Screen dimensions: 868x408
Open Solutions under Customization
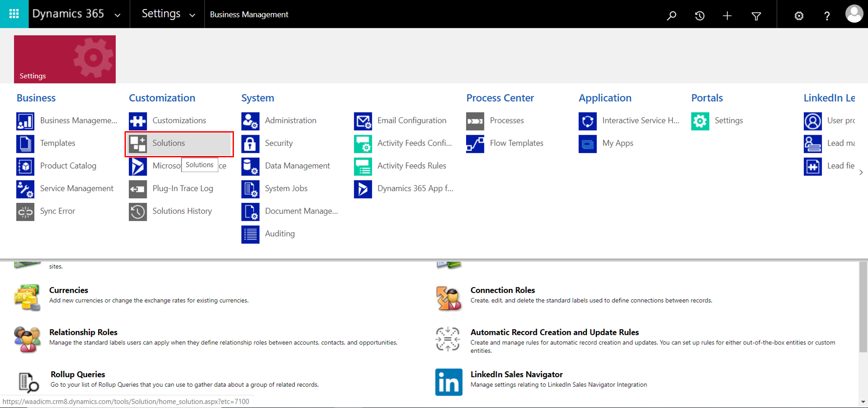pyautogui.click(x=168, y=143)
